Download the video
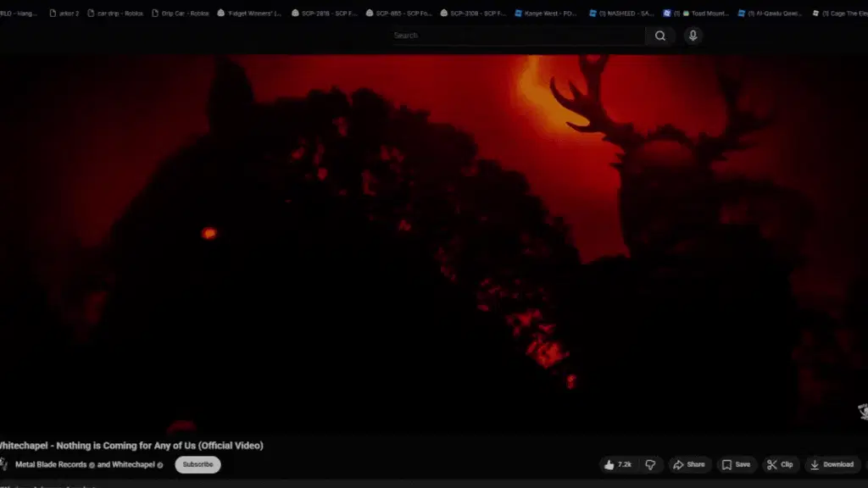The width and height of the screenshot is (868, 488). pyautogui.click(x=832, y=465)
